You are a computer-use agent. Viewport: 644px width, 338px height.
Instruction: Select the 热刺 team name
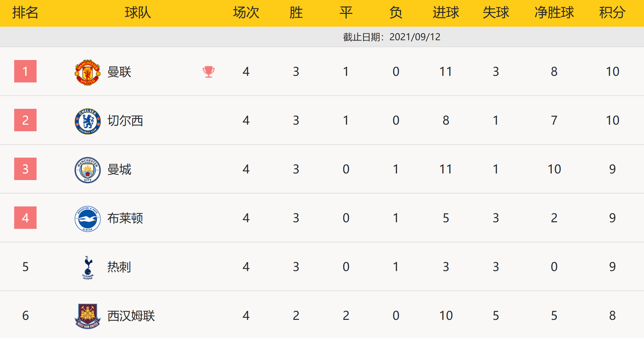click(x=119, y=267)
